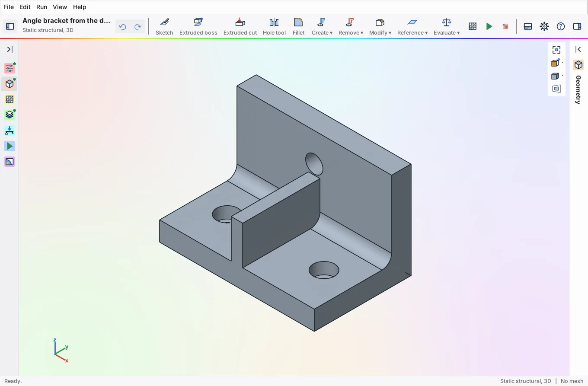The image size is (588, 386).
Task: Run simulation with green play button
Action: pos(489,26)
